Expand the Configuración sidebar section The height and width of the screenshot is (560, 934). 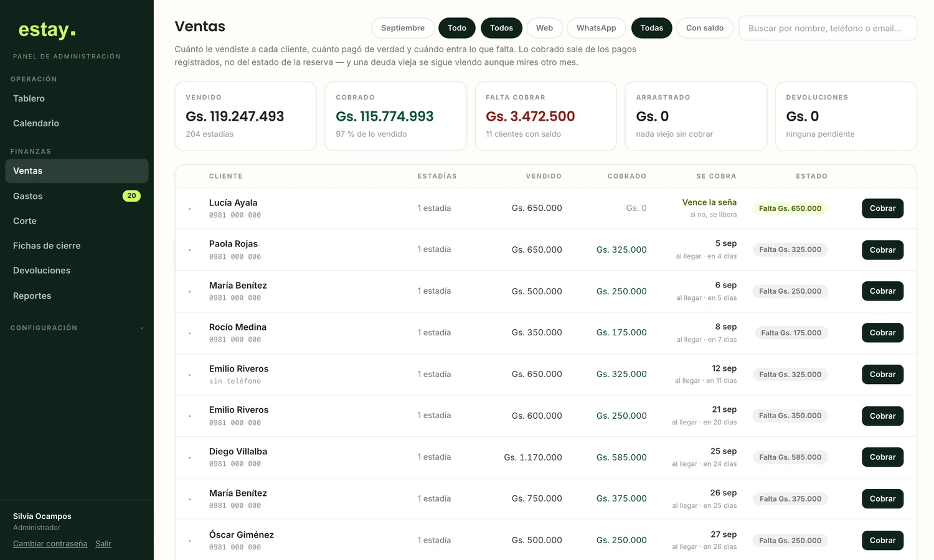[77, 328]
